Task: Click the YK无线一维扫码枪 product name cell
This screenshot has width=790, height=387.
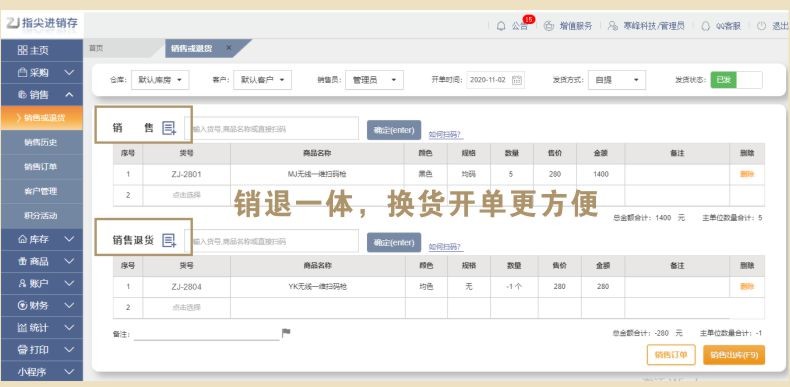Action: tap(317, 287)
